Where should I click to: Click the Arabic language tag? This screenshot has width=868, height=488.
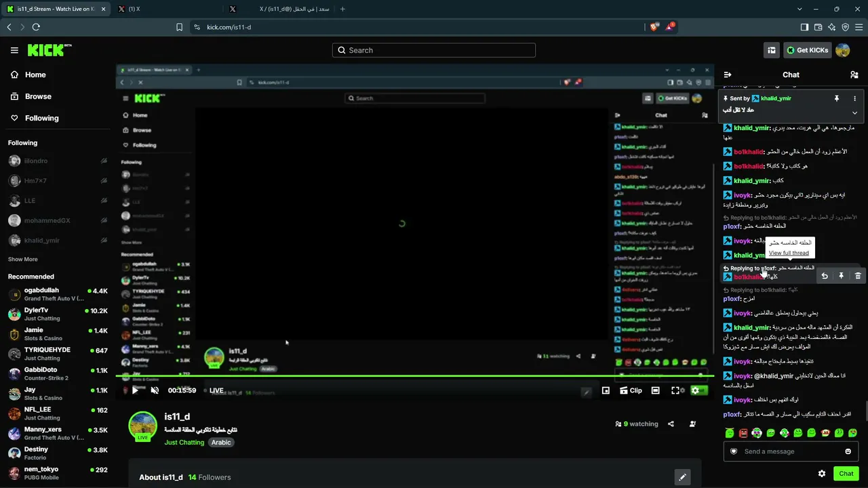[x=221, y=443]
